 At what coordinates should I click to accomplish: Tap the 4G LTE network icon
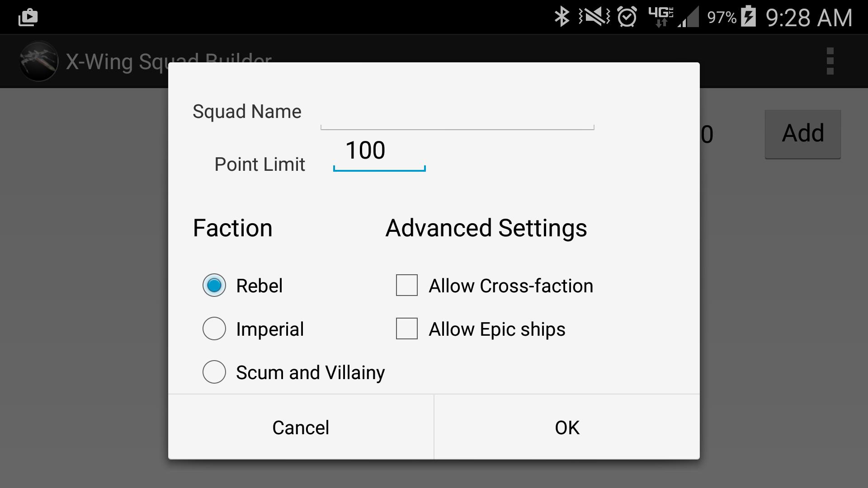pos(660,17)
